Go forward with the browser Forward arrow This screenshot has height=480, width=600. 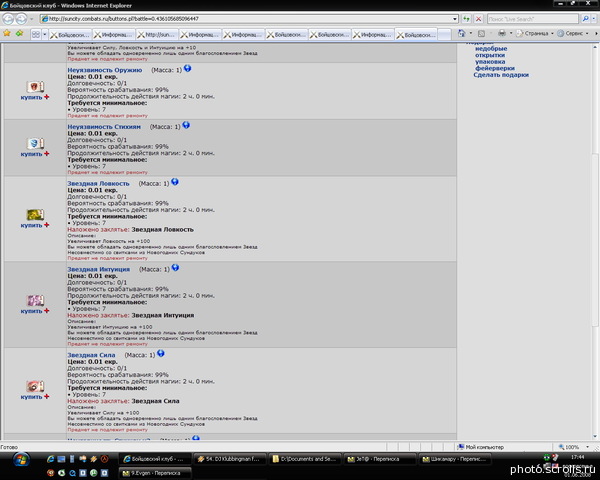pyautogui.click(x=21, y=19)
